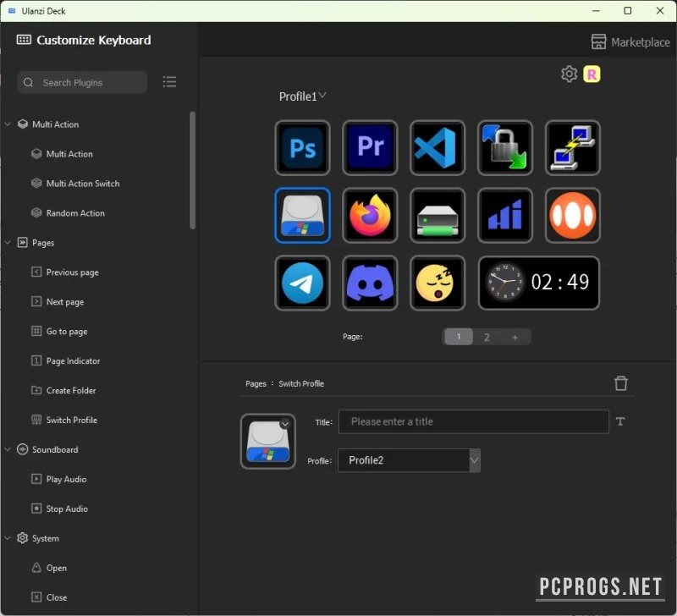Screen dimensions: 677x616
Task: Collapse the Pages group
Action: click(x=8, y=242)
